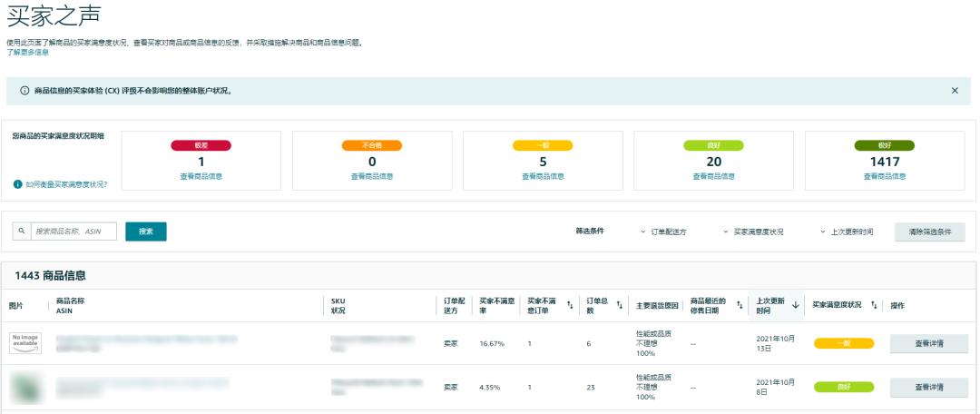Image resolution: width=980 pixels, height=414 pixels.
Task: Click the order total 23 cell
Action: (x=591, y=387)
